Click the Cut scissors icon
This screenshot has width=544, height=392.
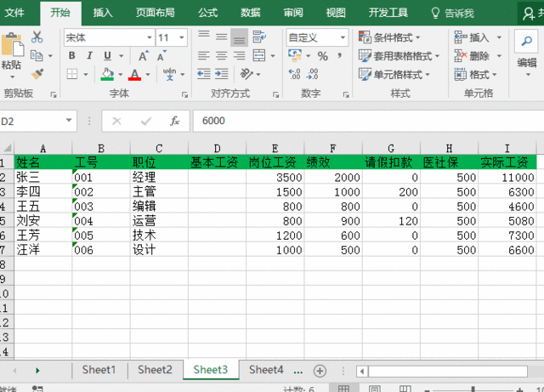[x=37, y=37]
